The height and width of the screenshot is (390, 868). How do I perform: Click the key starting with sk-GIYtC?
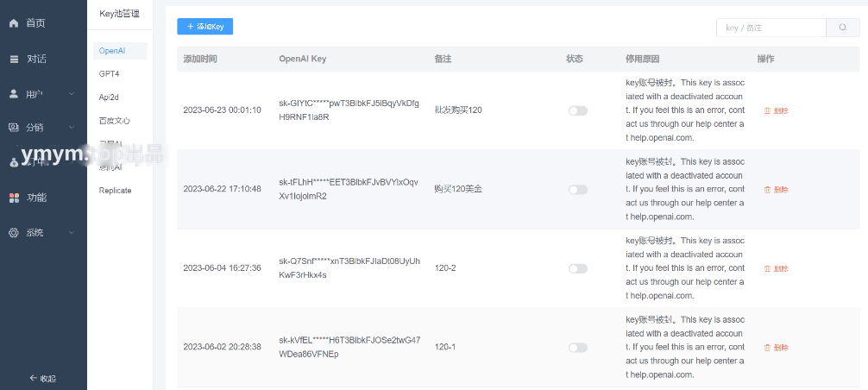pyautogui.click(x=349, y=110)
